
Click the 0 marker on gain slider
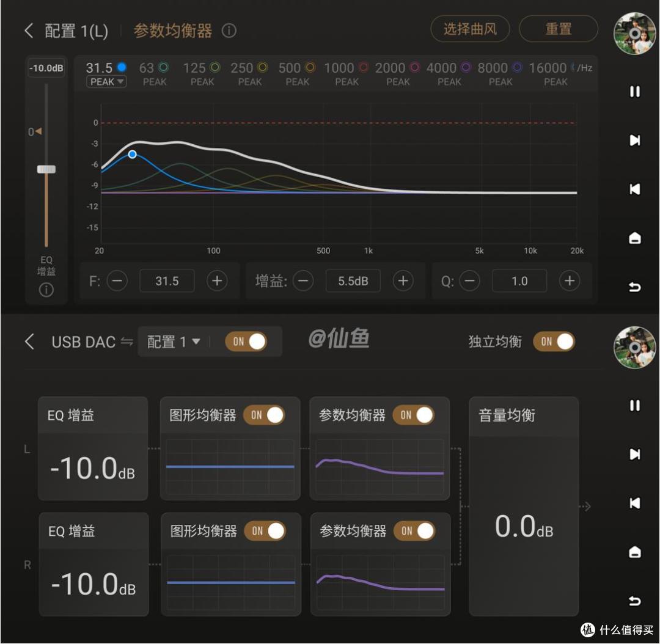(x=35, y=132)
